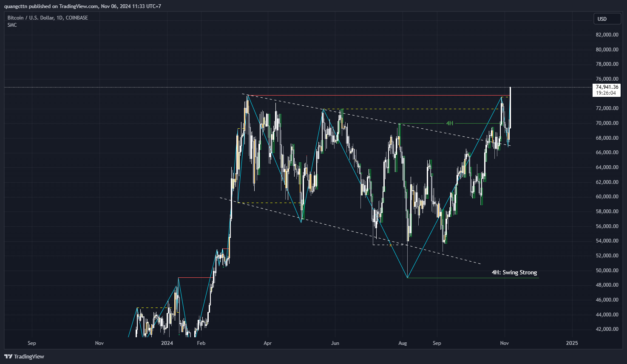This screenshot has height=364, width=627.
Task: Click the 80,000.00 price axis label
Action: 607,50
